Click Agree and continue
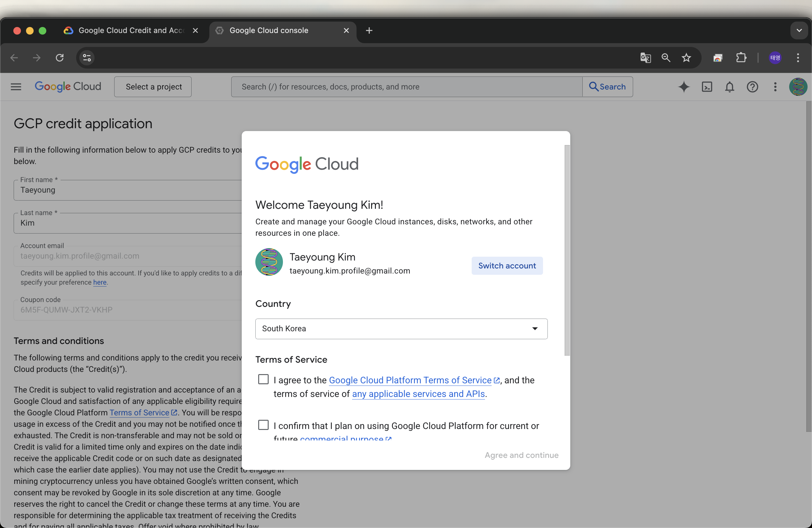812x528 pixels. click(521, 455)
